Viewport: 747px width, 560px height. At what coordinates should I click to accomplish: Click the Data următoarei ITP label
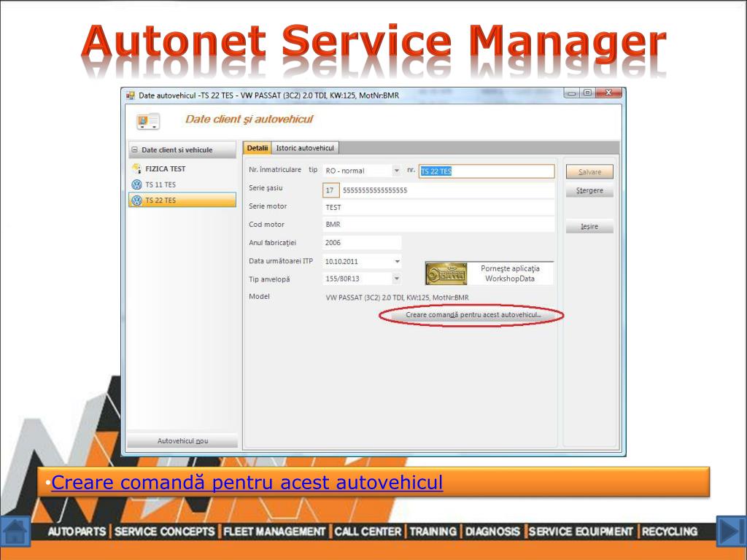pyautogui.click(x=281, y=261)
